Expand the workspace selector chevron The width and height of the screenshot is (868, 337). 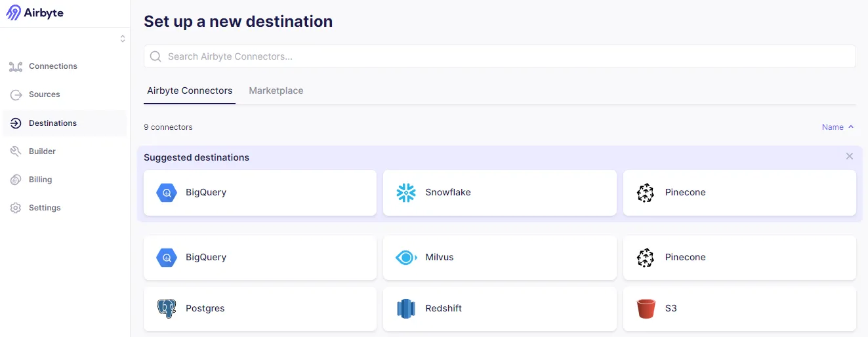123,39
